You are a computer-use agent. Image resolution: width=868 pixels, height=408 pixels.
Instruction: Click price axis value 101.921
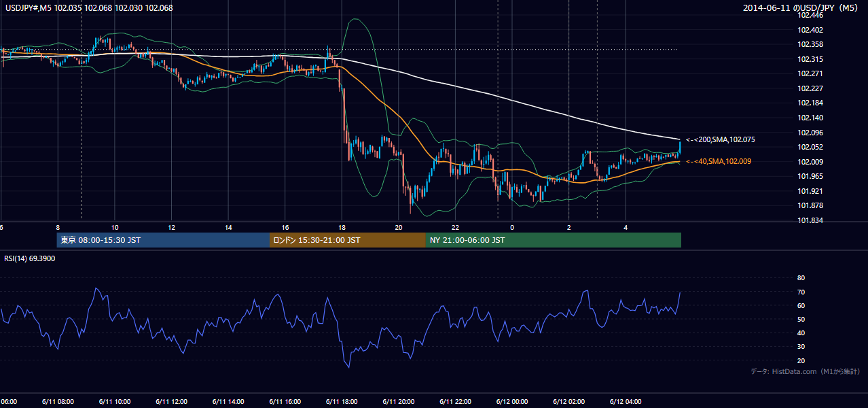click(810, 191)
